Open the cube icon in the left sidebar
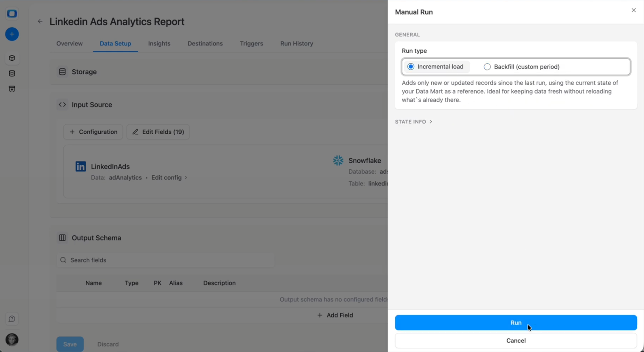Image resolution: width=644 pixels, height=352 pixels. (x=12, y=58)
